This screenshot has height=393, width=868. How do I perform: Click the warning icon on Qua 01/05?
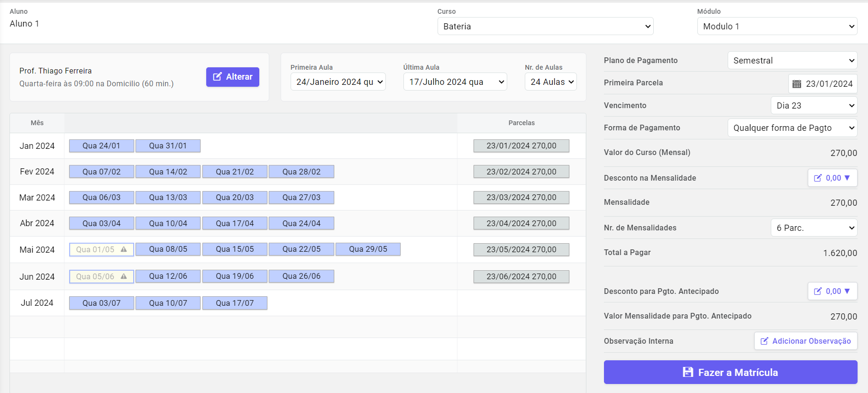pos(124,249)
